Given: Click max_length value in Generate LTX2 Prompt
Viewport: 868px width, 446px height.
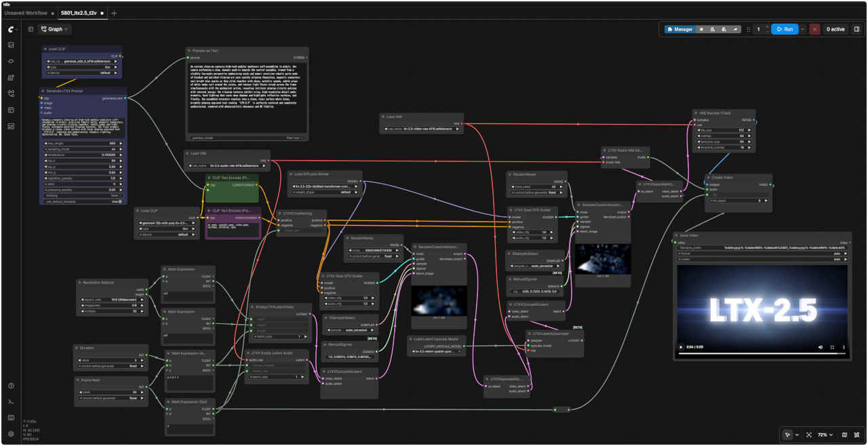Looking at the screenshot, I should [84, 144].
